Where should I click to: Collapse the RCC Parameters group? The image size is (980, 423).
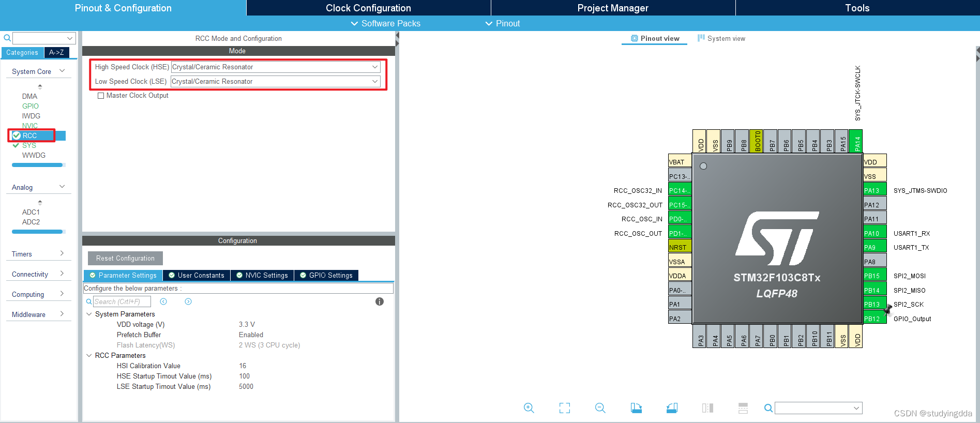[x=89, y=355]
